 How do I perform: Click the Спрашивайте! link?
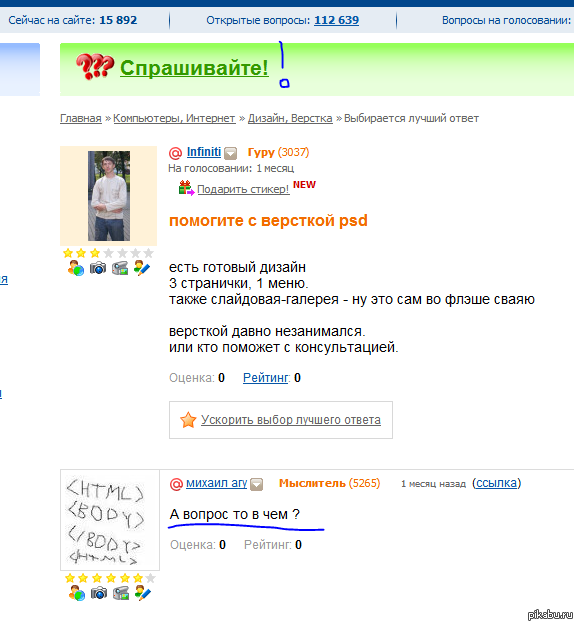pyautogui.click(x=194, y=68)
